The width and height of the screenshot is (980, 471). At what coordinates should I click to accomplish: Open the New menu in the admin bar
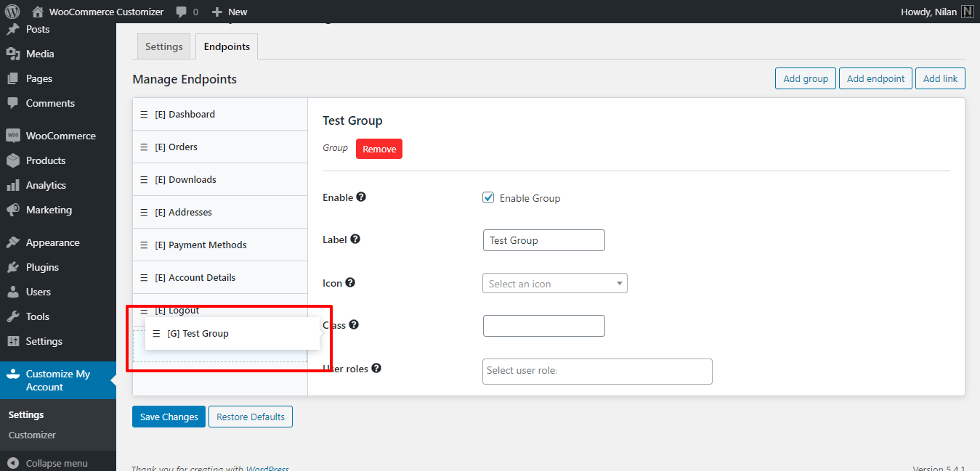pyautogui.click(x=229, y=11)
